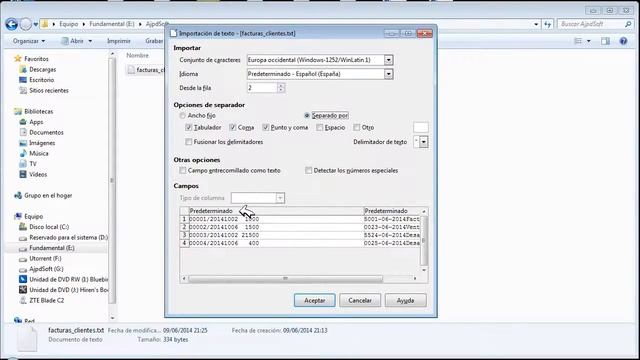Screen dimensions: 640x360
Task: Open Tipo de columna dropdown
Action: click(x=280, y=198)
